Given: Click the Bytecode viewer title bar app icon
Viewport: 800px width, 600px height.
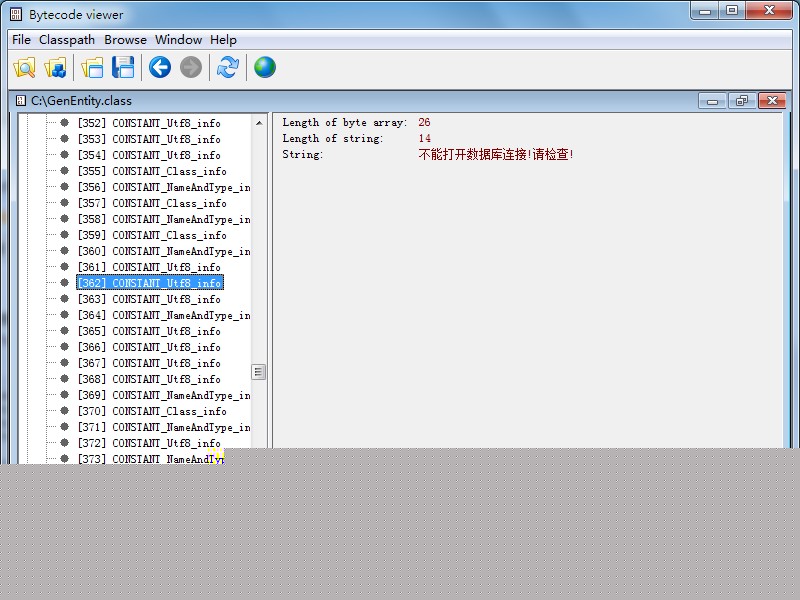Looking at the screenshot, I should 16,14.
